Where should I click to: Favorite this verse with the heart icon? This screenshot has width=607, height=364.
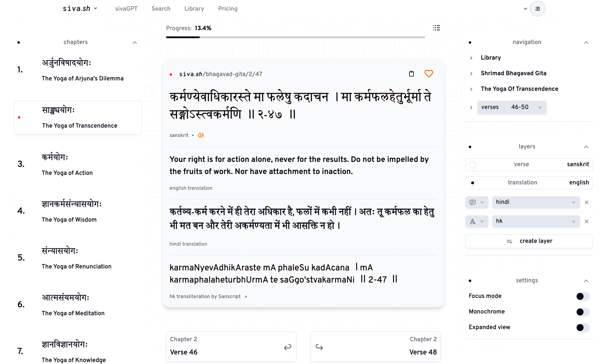[429, 74]
